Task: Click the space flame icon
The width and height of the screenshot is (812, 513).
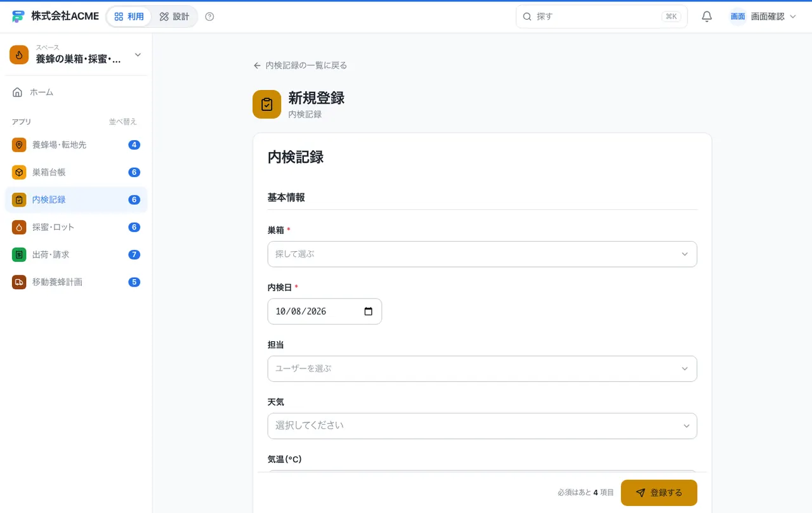Action: click(x=19, y=55)
